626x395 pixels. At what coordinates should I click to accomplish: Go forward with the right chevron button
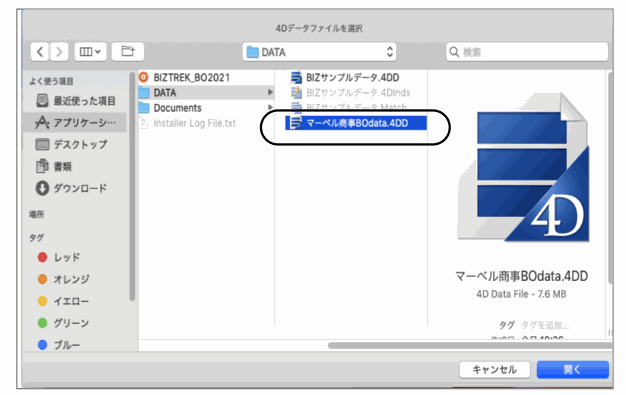[x=59, y=52]
